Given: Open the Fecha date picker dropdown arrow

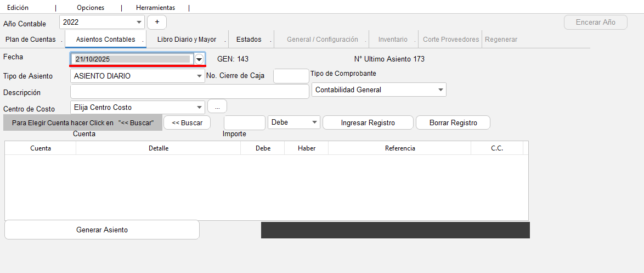Looking at the screenshot, I should click(x=200, y=59).
